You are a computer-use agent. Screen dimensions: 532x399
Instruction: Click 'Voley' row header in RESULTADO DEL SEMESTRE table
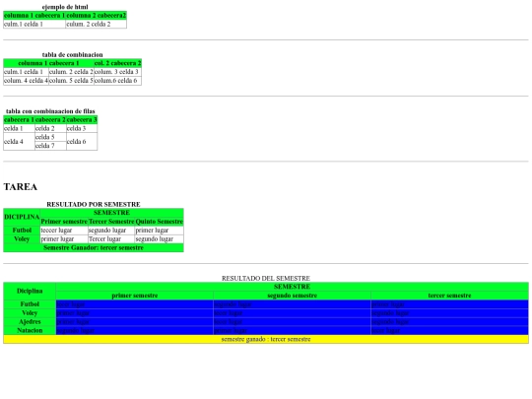30,313
